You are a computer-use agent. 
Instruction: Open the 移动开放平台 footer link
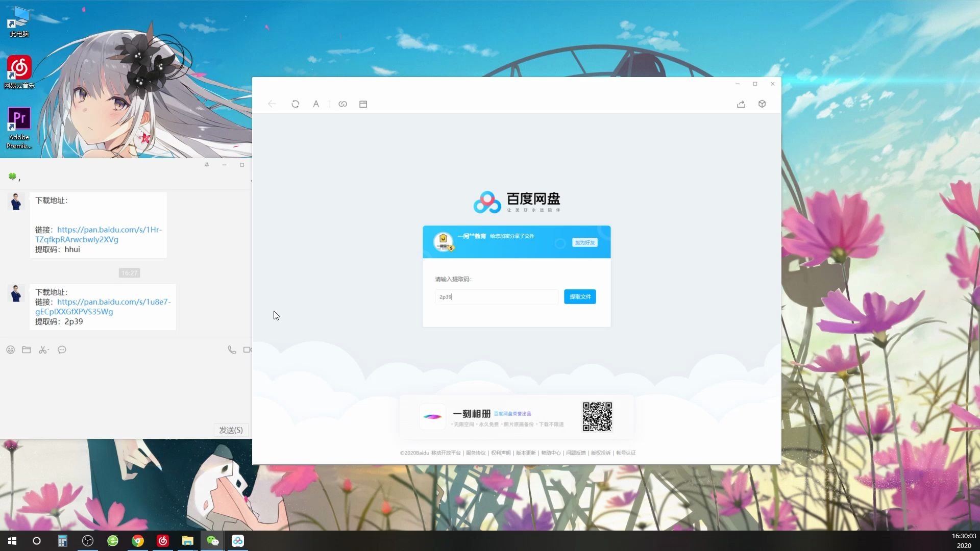(446, 453)
